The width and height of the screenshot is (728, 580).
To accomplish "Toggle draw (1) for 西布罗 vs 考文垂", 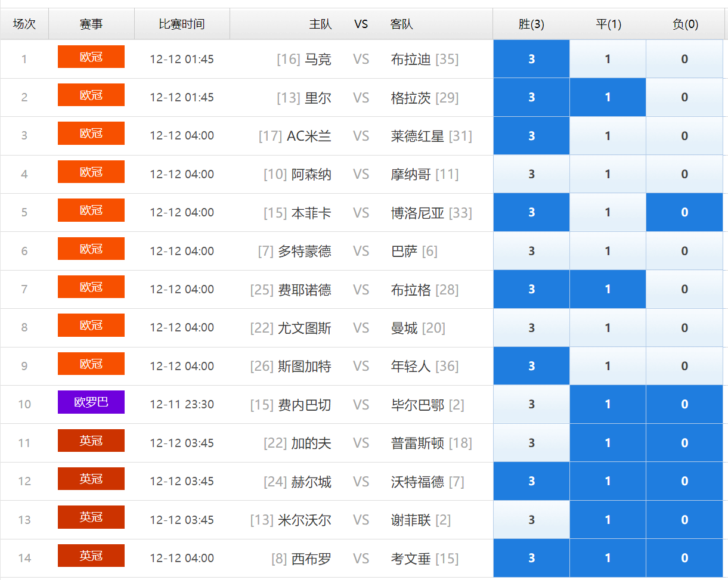I will [608, 558].
